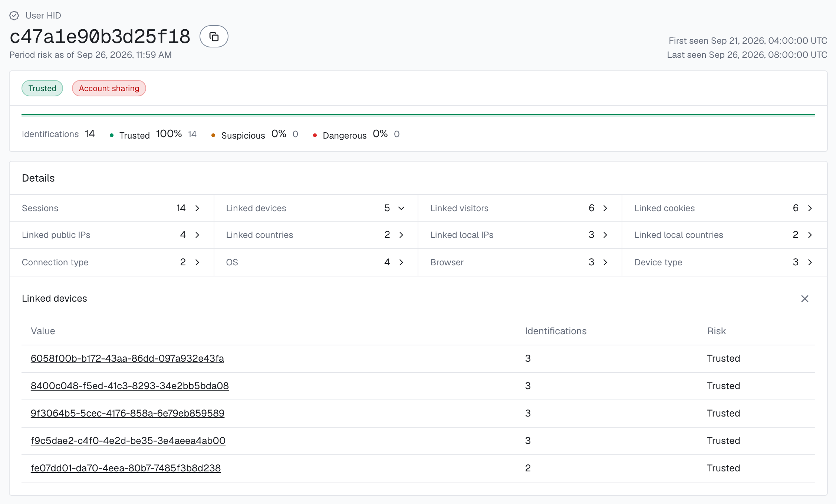Close the Linked devices panel
The height and width of the screenshot is (504, 836).
(x=804, y=299)
